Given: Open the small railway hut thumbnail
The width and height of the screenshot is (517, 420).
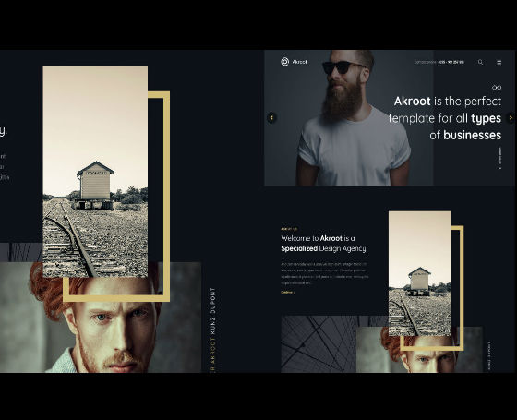Looking at the screenshot, I should [x=419, y=273].
